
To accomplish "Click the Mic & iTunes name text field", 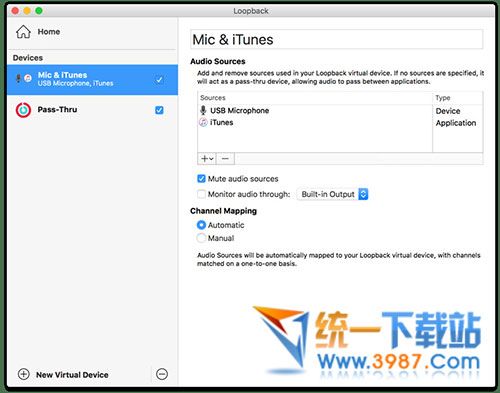I will pyautogui.click(x=337, y=40).
